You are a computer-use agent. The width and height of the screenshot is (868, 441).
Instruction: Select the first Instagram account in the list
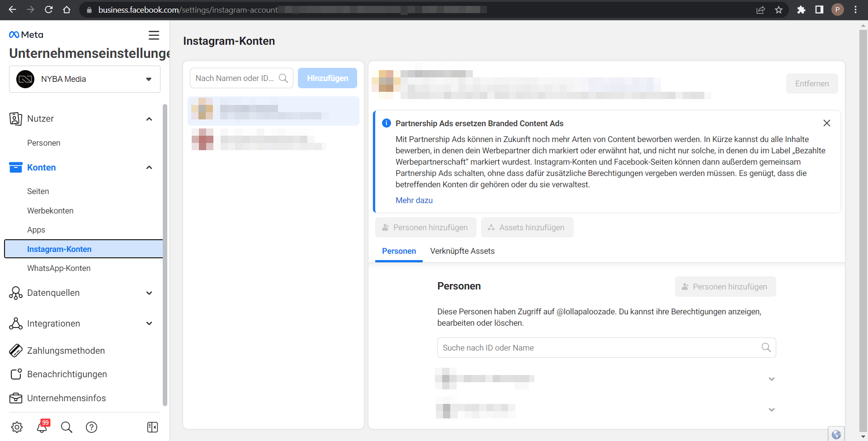pos(273,111)
